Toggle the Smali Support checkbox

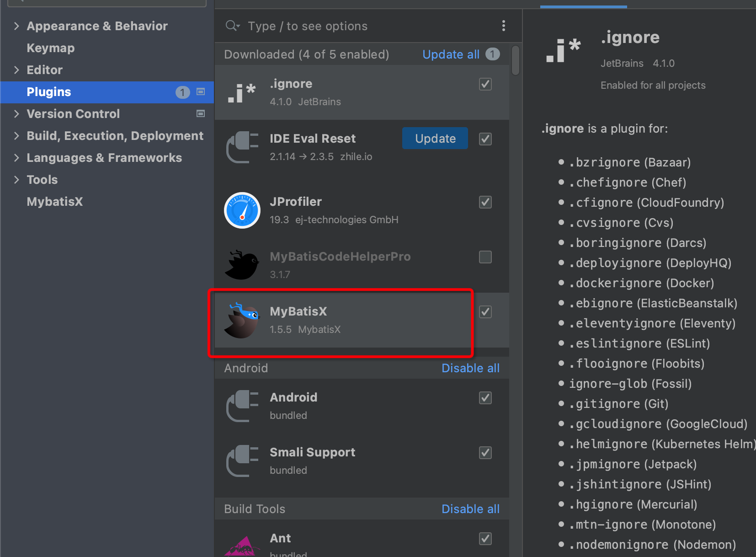[x=485, y=453]
